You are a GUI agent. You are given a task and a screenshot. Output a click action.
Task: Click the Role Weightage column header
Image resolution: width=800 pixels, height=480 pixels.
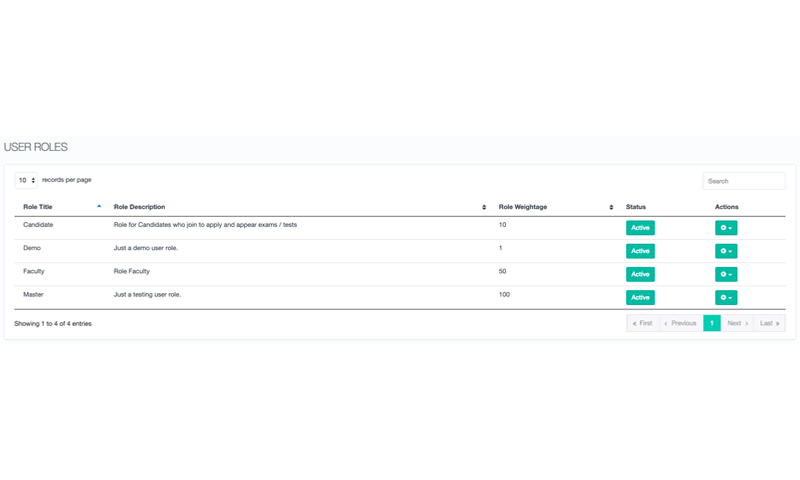click(x=522, y=207)
